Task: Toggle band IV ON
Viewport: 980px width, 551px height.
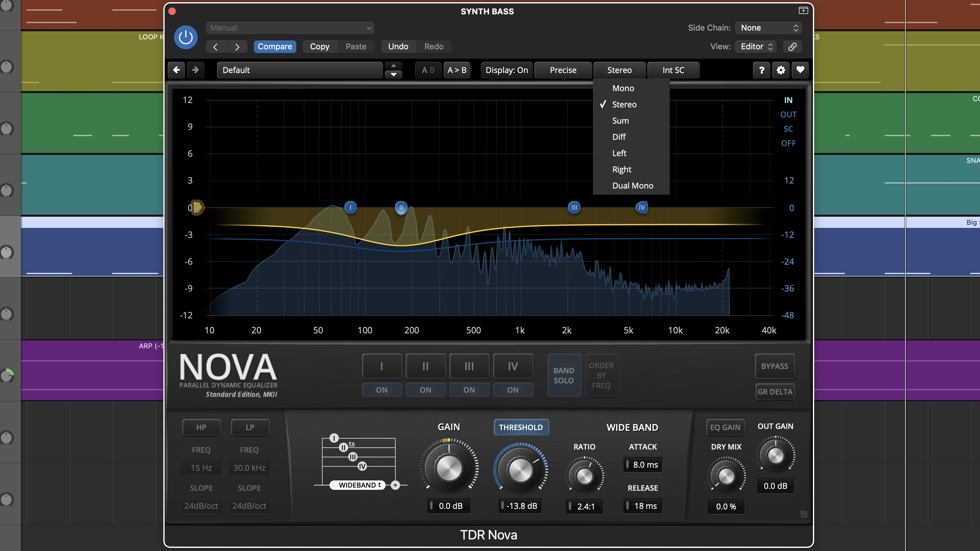Action: point(513,390)
